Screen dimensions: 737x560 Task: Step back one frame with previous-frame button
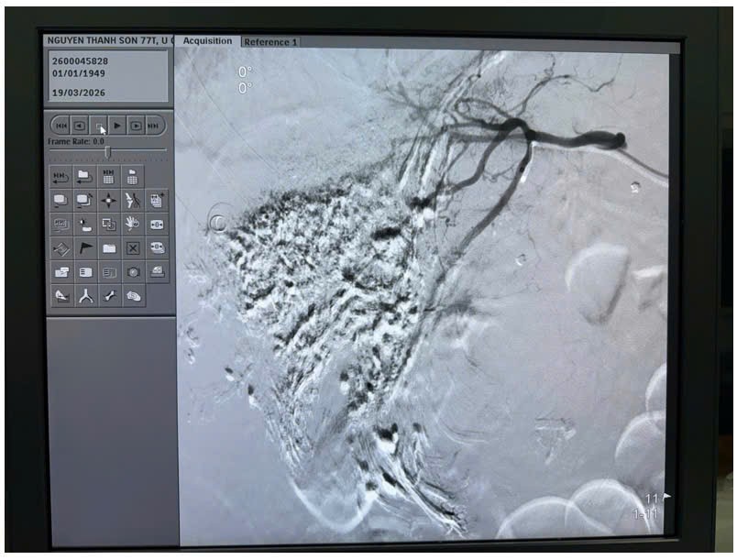pyautogui.click(x=80, y=126)
